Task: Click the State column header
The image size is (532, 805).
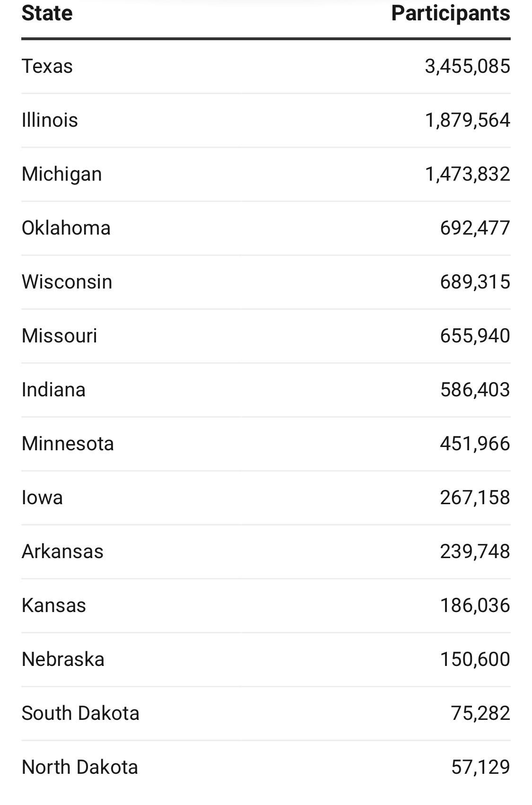Action: pos(47,13)
